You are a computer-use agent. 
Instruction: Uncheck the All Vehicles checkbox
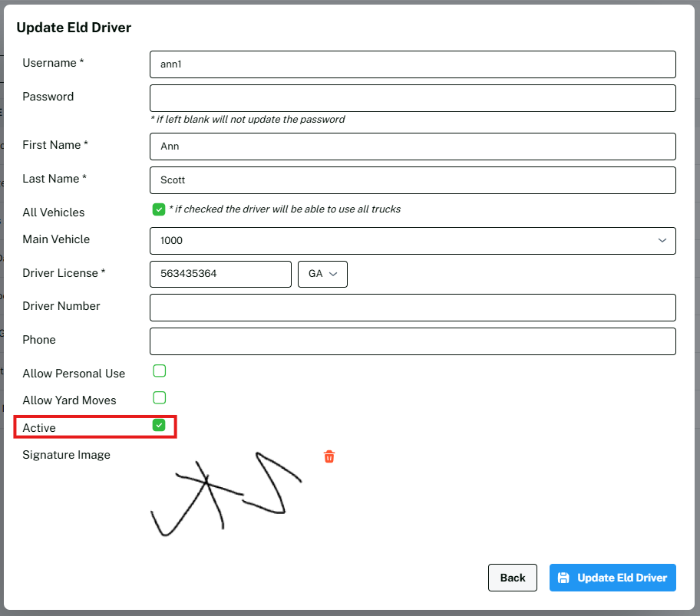(x=159, y=209)
